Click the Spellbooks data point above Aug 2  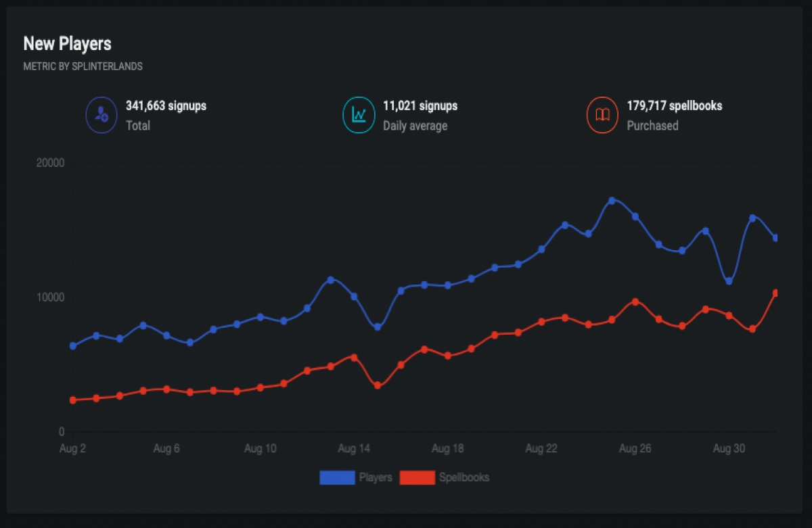click(73, 400)
